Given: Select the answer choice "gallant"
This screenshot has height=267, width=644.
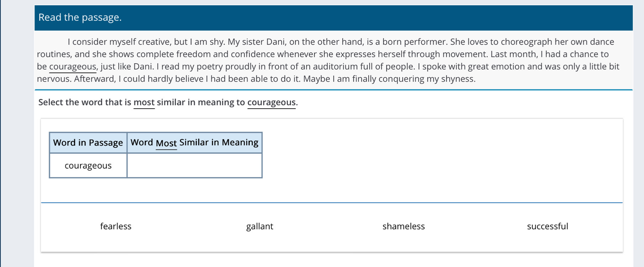Looking at the screenshot, I should tap(259, 226).
